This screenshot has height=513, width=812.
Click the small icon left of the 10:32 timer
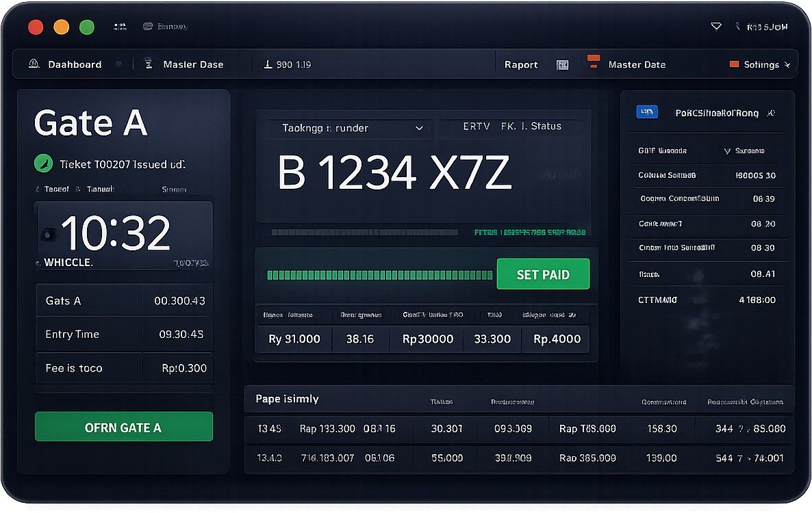pos(48,235)
